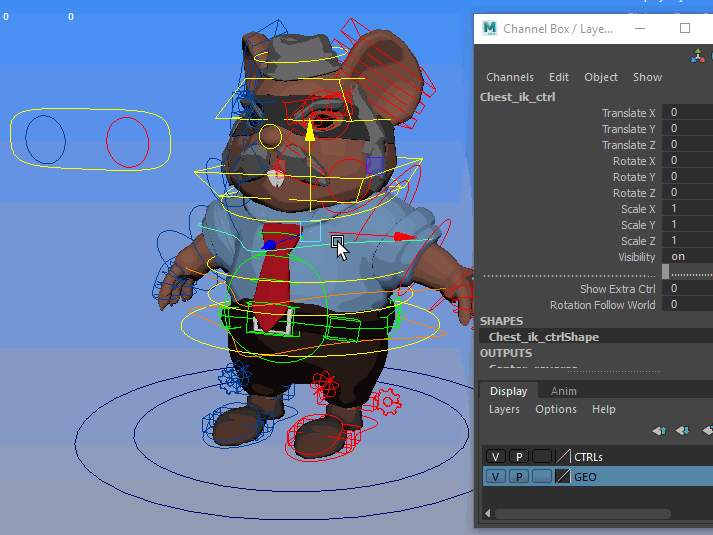
Task: Click the GEO layer name
Action: 585,477
